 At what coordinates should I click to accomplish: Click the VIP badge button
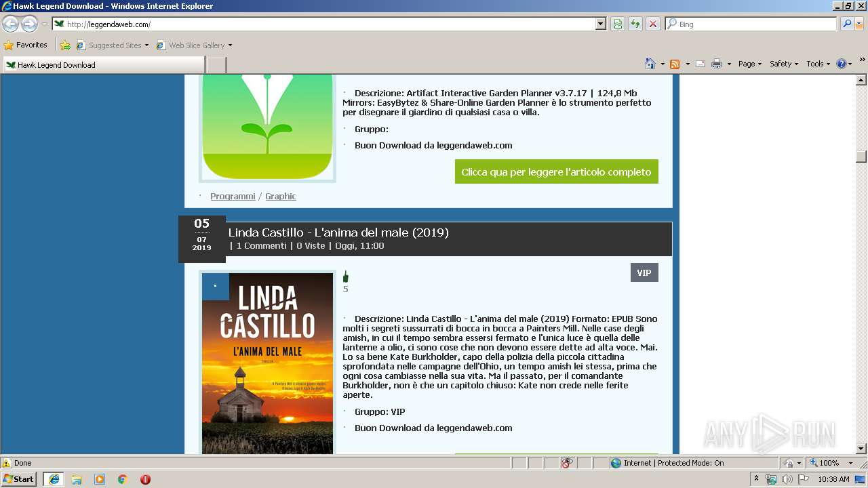click(x=644, y=272)
